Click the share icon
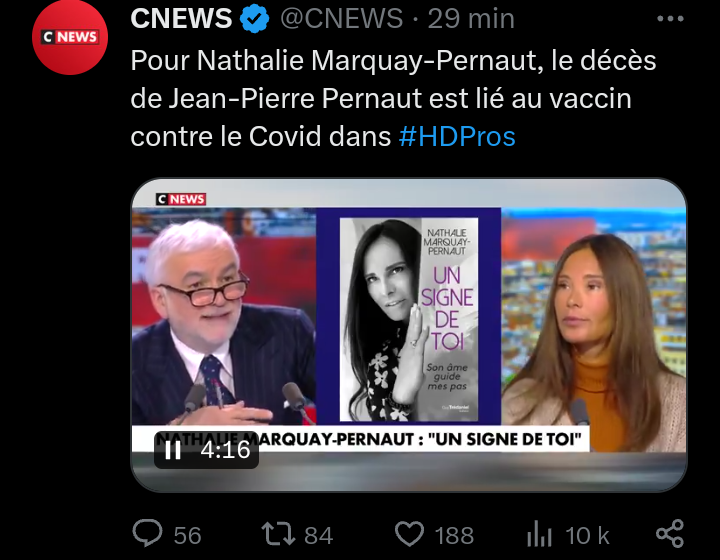The width and height of the screenshot is (720, 560). pyautogui.click(x=670, y=533)
